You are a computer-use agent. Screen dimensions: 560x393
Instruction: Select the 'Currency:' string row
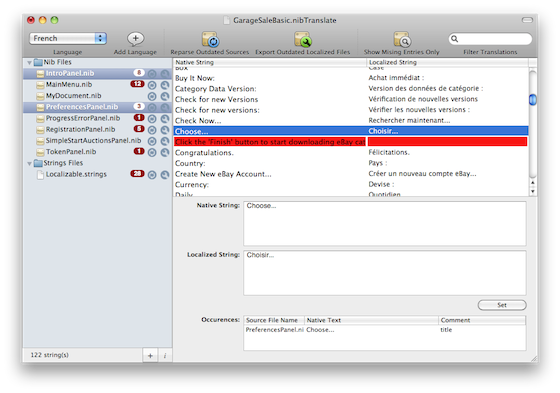(x=351, y=185)
